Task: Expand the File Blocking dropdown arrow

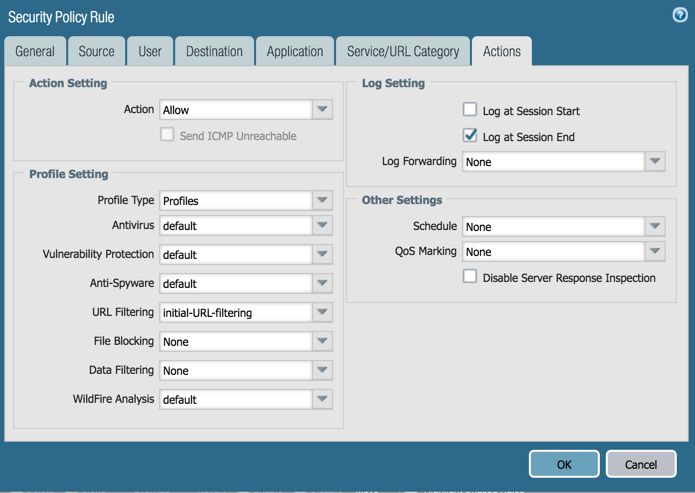Action: (x=322, y=341)
